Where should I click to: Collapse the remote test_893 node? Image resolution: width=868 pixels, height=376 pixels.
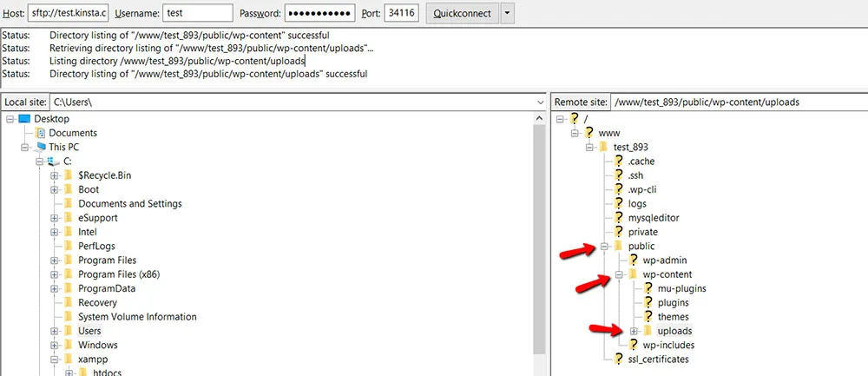[x=589, y=148]
